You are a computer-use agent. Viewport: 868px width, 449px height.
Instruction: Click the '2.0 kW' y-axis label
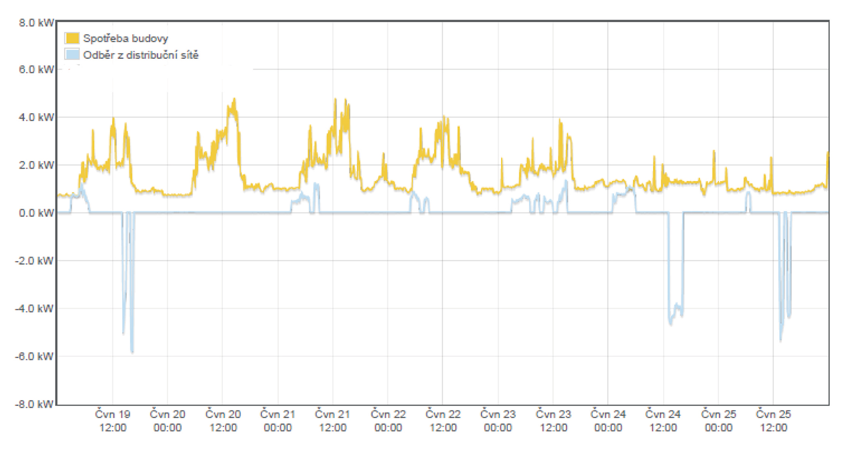(37, 165)
